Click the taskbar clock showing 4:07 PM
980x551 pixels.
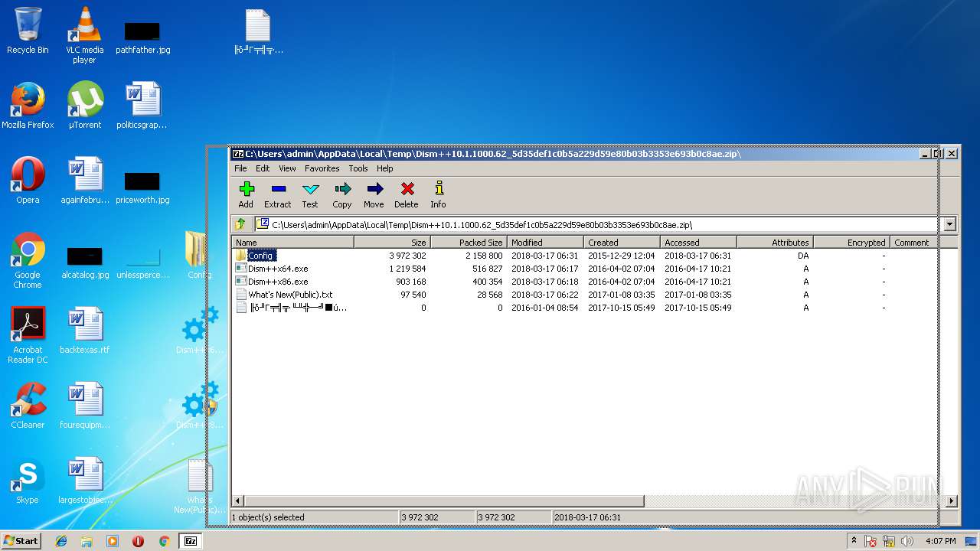940,541
